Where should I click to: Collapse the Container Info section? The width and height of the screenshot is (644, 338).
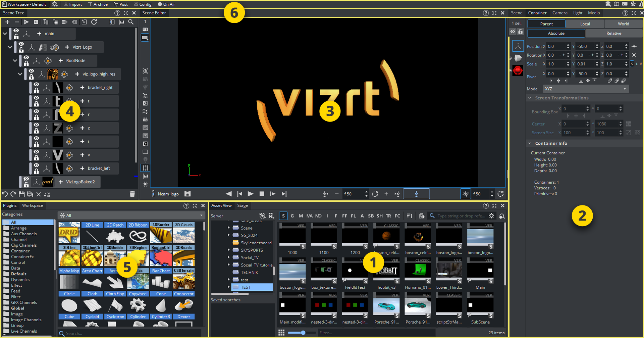(x=530, y=143)
